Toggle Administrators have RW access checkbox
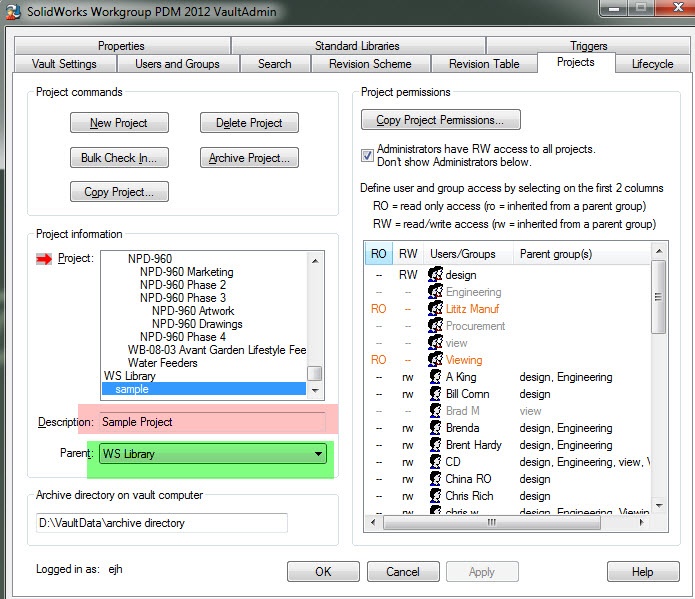Screen dimensions: 695x599 point(367,155)
